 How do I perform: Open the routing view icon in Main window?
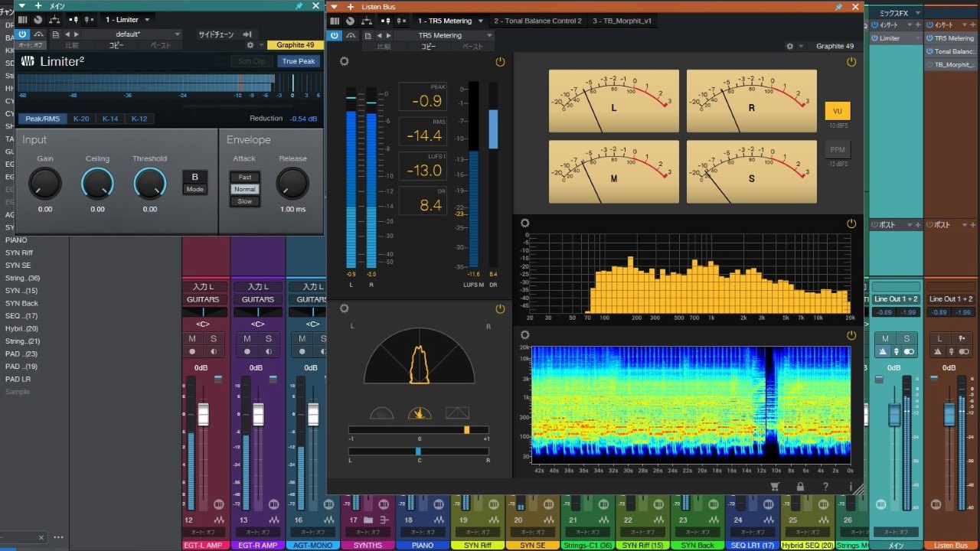pyautogui.click(x=54, y=19)
